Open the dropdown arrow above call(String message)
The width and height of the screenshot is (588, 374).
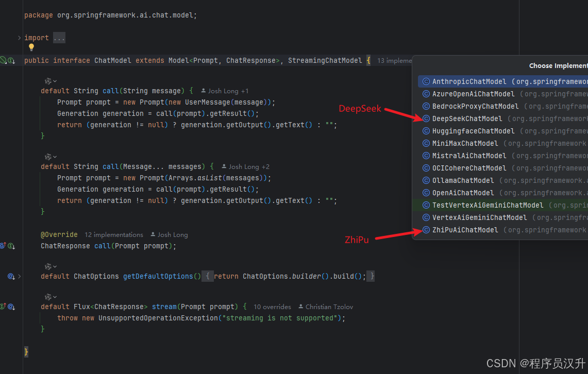(55, 81)
